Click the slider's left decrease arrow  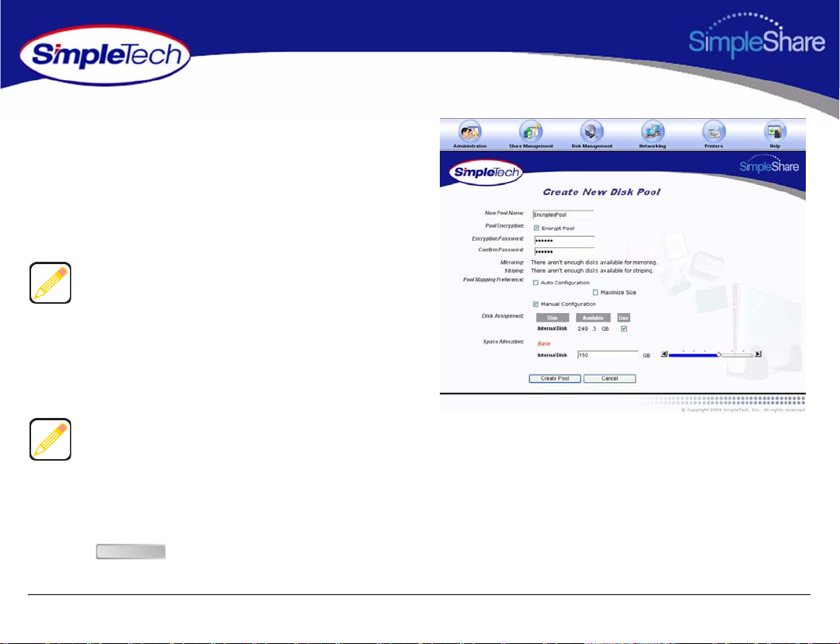664,354
